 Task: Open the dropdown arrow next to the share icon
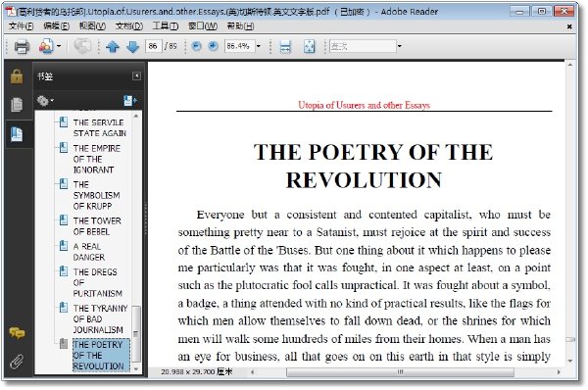click(59, 46)
